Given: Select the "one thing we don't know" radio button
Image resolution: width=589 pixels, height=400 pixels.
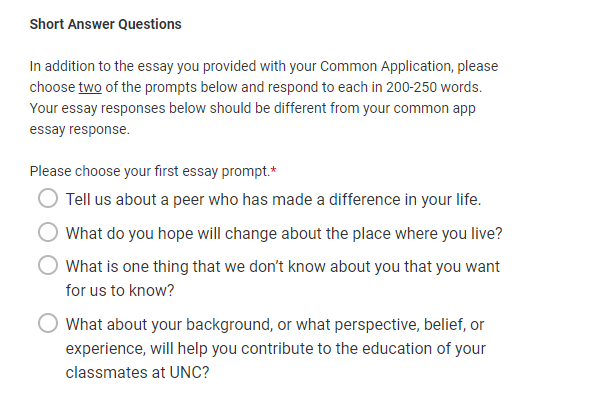Looking at the screenshot, I should (48, 265).
